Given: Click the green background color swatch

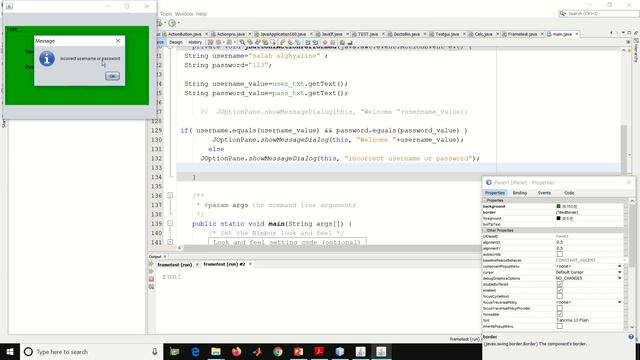Looking at the screenshot, I should (x=558, y=207).
